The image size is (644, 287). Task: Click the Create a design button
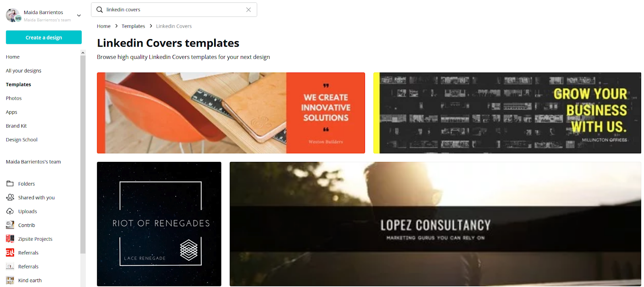click(44, 37)
